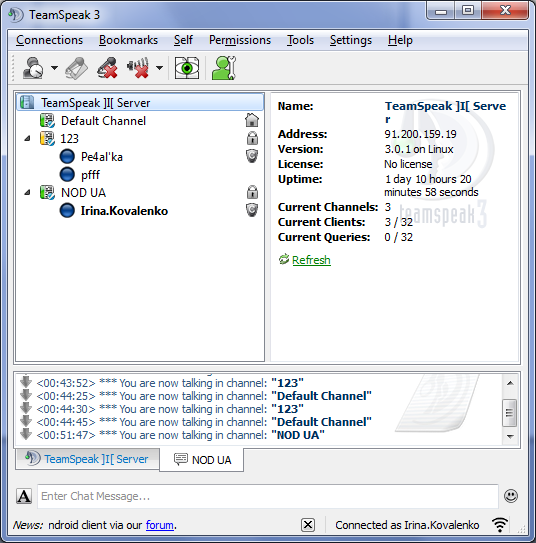Toggle the Subscribe to all channels eye icon
This screenshot has height=543, width=536.
(x=187, y=68)
